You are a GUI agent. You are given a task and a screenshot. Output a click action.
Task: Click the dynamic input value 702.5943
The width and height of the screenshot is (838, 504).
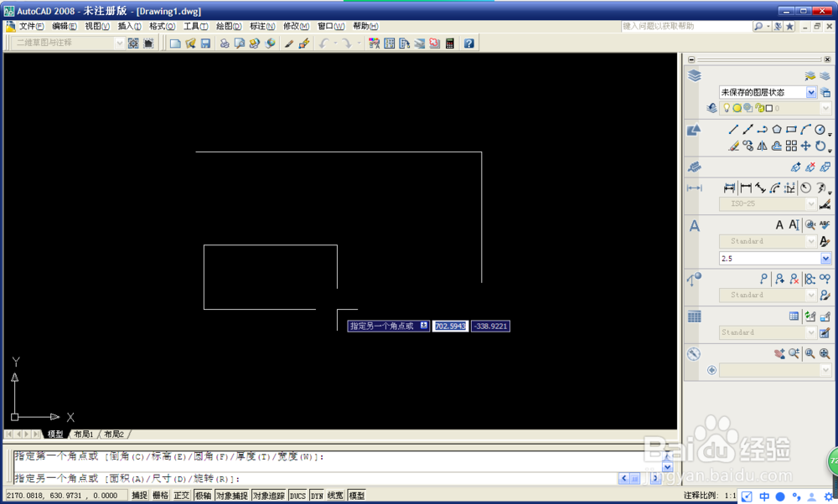coord(451,327)
